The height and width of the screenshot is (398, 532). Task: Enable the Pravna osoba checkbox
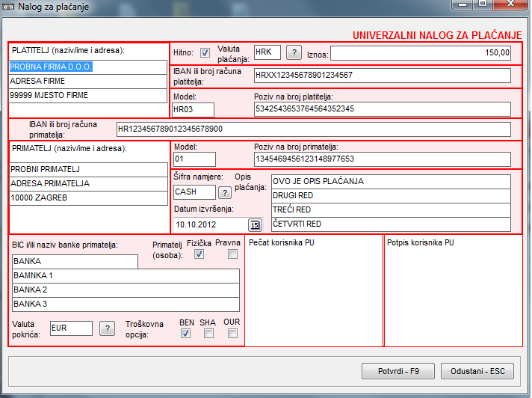[232, 254]
